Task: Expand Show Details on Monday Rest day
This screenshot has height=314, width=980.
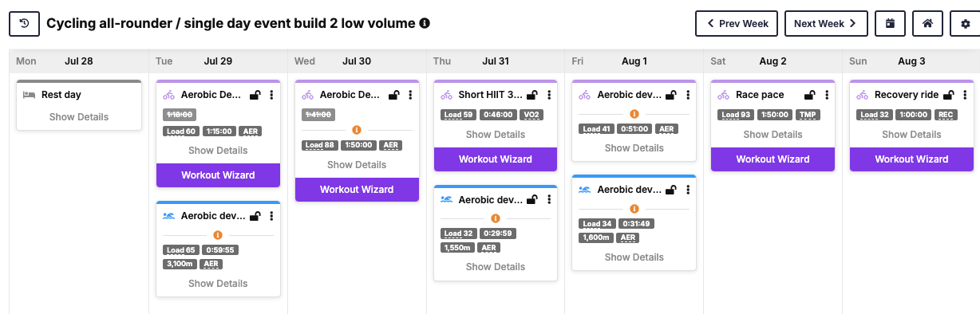Action: coord(79,117)
